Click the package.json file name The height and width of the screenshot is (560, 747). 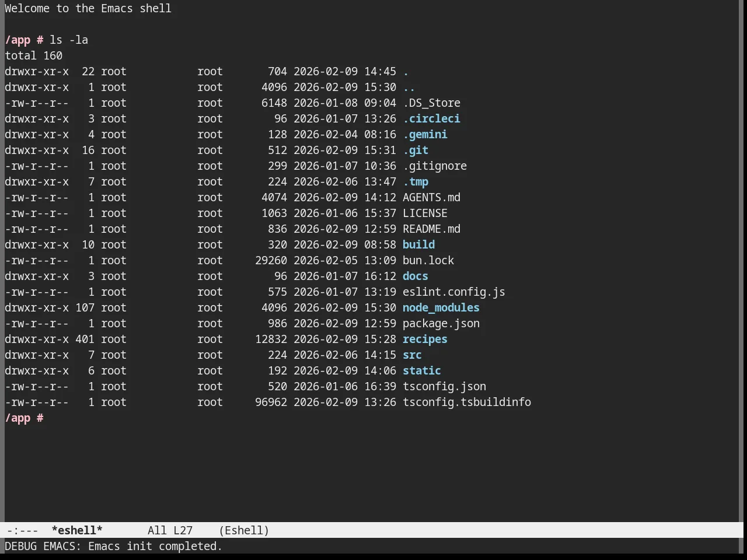click(x=441, y=323)
